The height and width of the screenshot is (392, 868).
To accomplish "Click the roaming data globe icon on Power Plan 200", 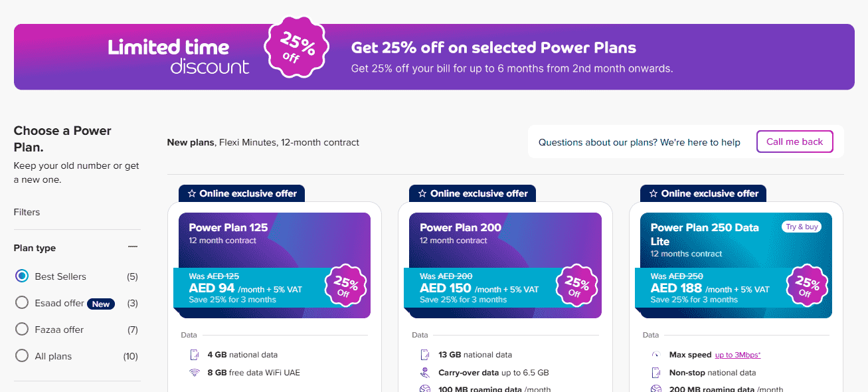I will pos(424,389).
